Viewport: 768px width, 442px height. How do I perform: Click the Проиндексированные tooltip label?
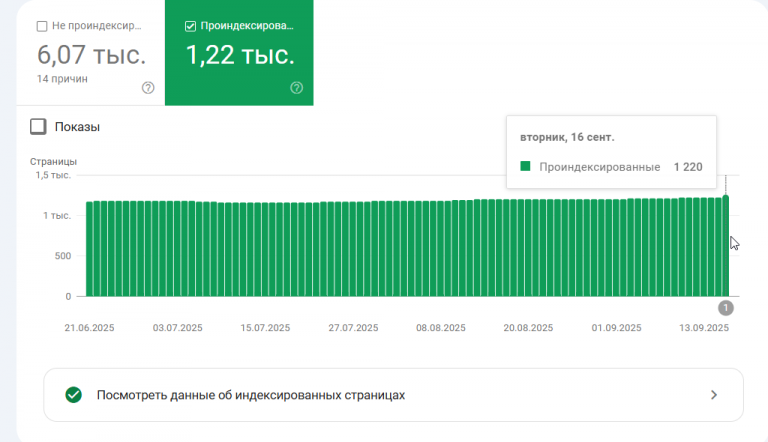coord(600,167)
